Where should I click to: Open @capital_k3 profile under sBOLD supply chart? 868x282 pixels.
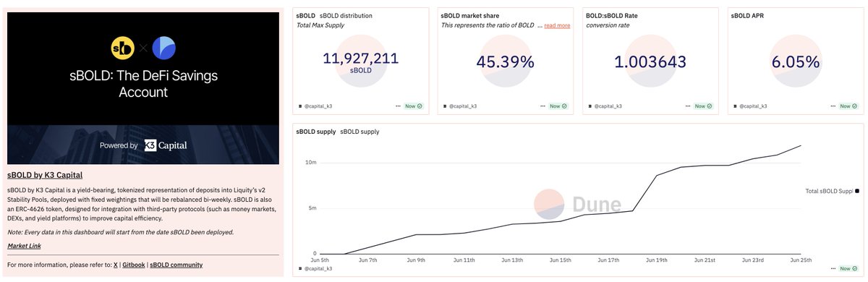(x=318, y=268)
